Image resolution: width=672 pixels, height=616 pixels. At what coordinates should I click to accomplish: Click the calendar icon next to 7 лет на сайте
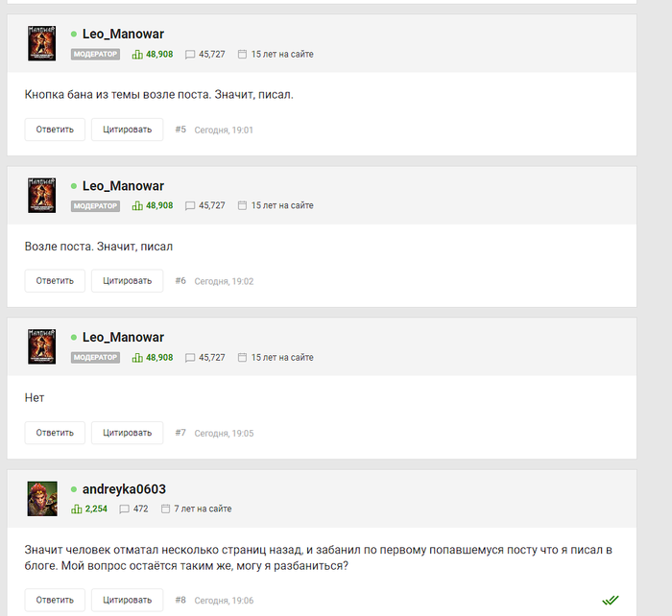pos(165,509)
